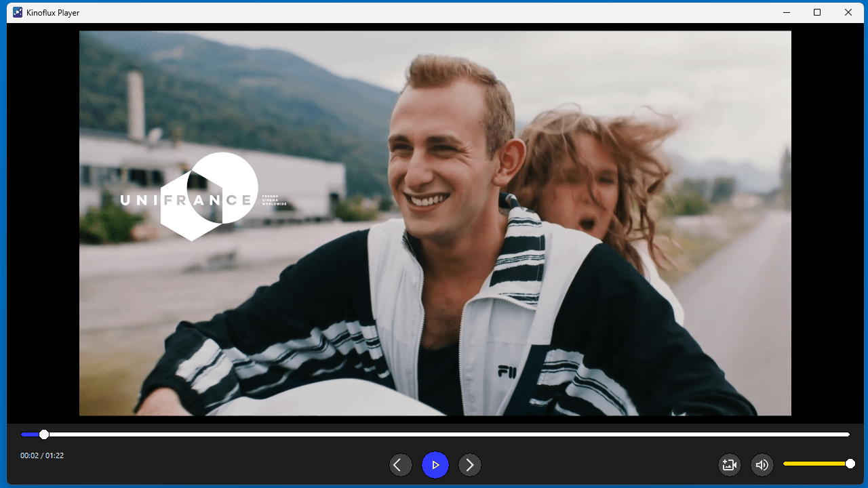Seek to the end of the progress bar
Viewport: 868px width, 488px height.
pos(847,434)
